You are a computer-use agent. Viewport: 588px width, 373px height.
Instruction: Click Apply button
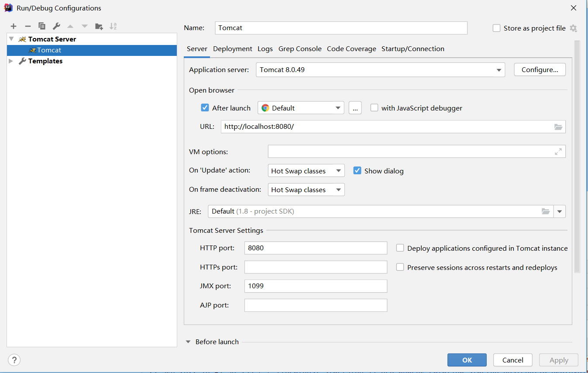click(x=559, y=360)
